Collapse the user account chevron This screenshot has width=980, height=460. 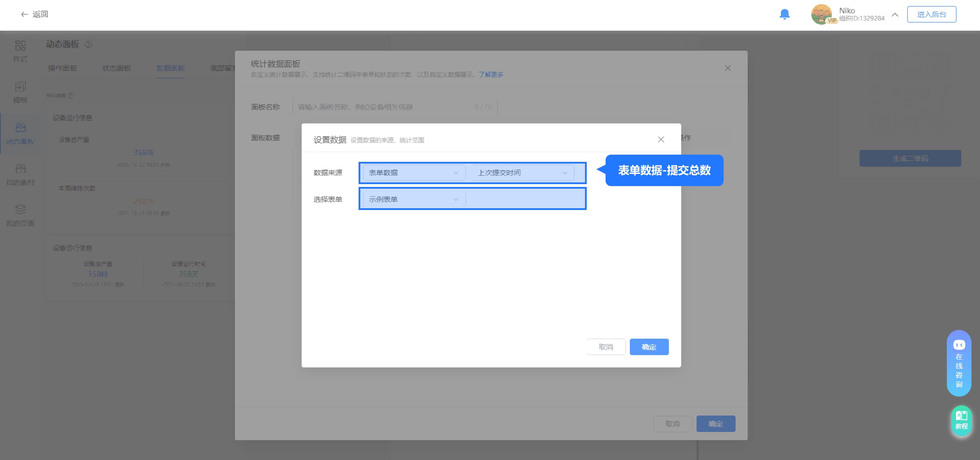click(x=895, y=15)
